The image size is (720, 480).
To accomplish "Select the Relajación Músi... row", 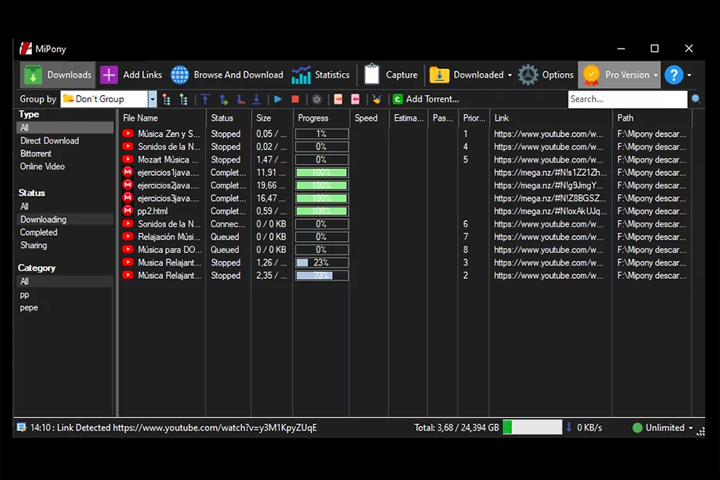I will [404, 237].
